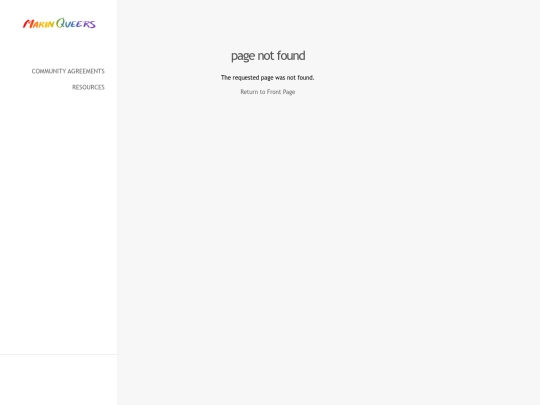Viewport: 540px width, 405px height.
Task: Open the Community Agreements menu item
Action: pyautogui.click(x=68, y=71)
